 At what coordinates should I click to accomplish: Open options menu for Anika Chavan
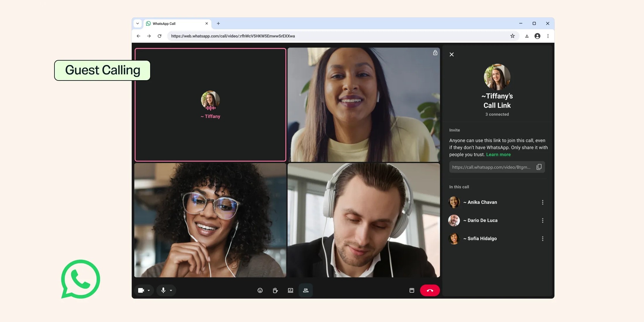click(542, 202)
